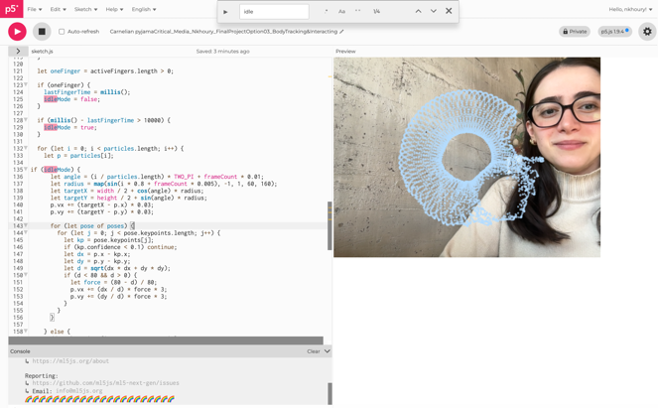Fold the else block at line 158
Screen dimensions: 660x412
pyautogui.click(x=26, y=331)
